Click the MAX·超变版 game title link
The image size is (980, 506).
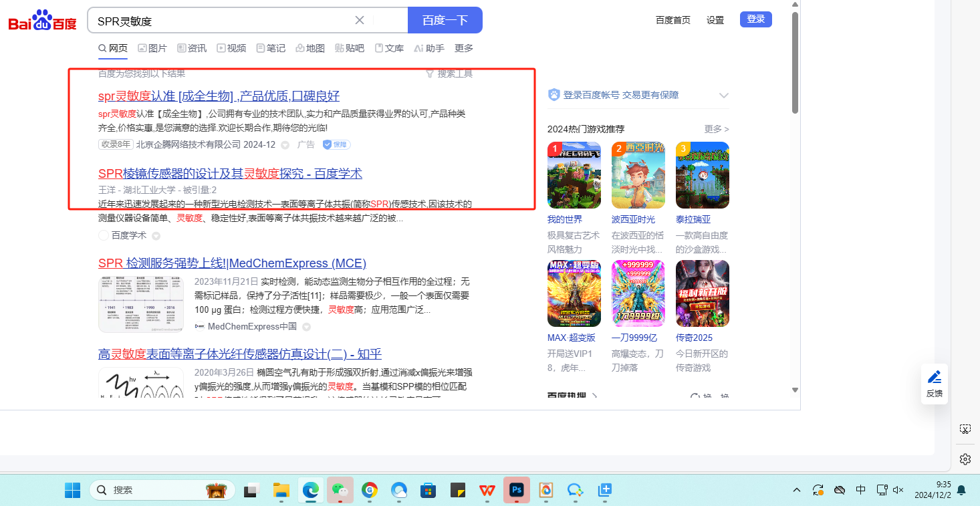572,338
